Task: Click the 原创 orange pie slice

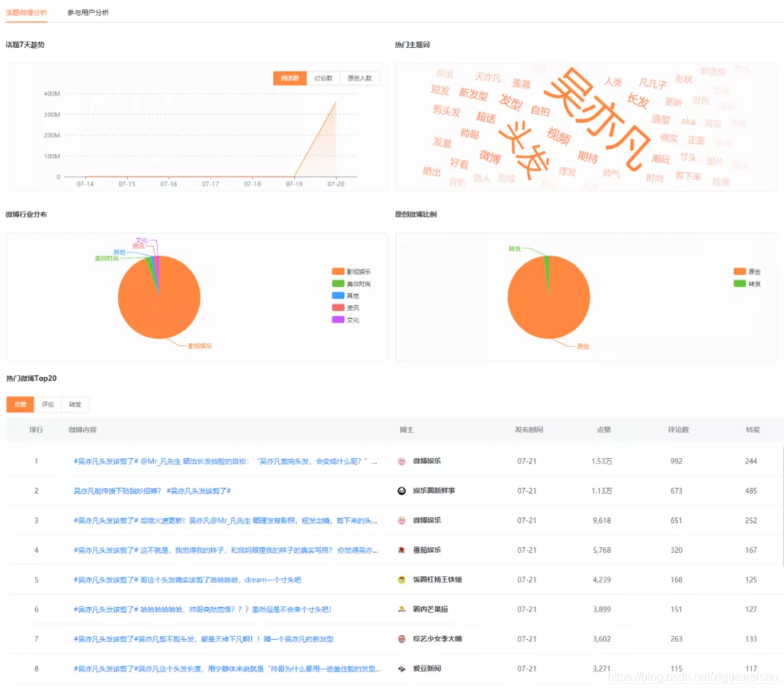Action: pyautogui.click(x=550, y=305)
